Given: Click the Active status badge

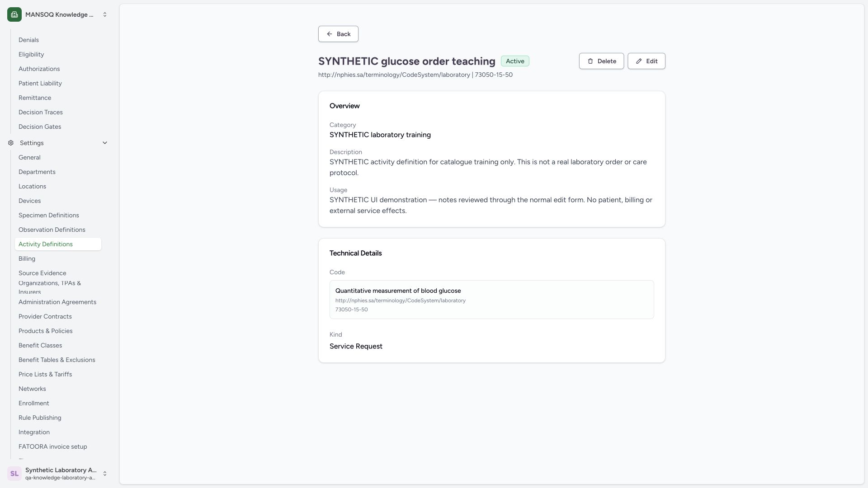Looking at the screenshot, I should (515, 61).
